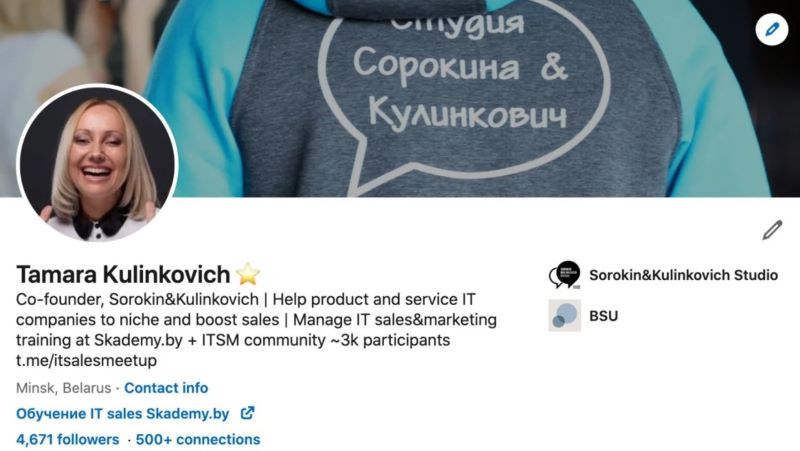Click the Manage IT sales&marketing headline line
The width and height of the screenshot is (800, 451).
coord(395,319)
